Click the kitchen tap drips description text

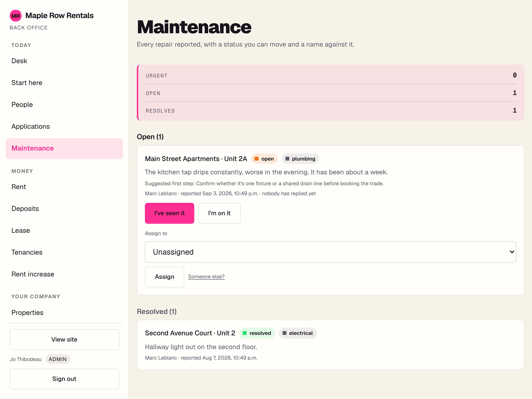coord(266,172)
